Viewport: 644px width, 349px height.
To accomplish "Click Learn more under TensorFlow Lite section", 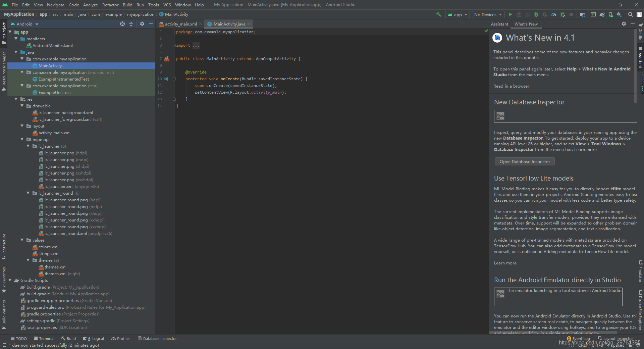I will point(505,263).
